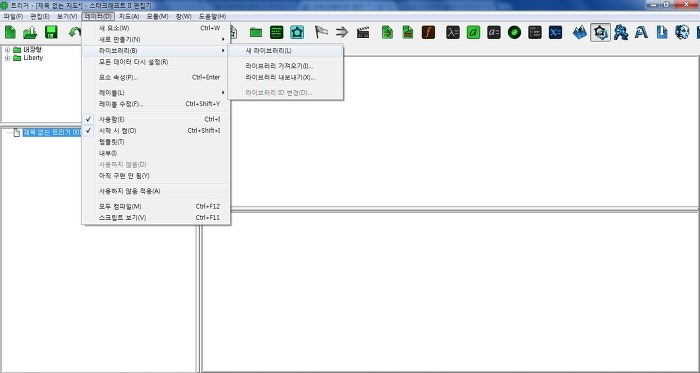Screen dimensions: 700x373
Task: Click the green page with arrow icon
Action: pos(388,32)
